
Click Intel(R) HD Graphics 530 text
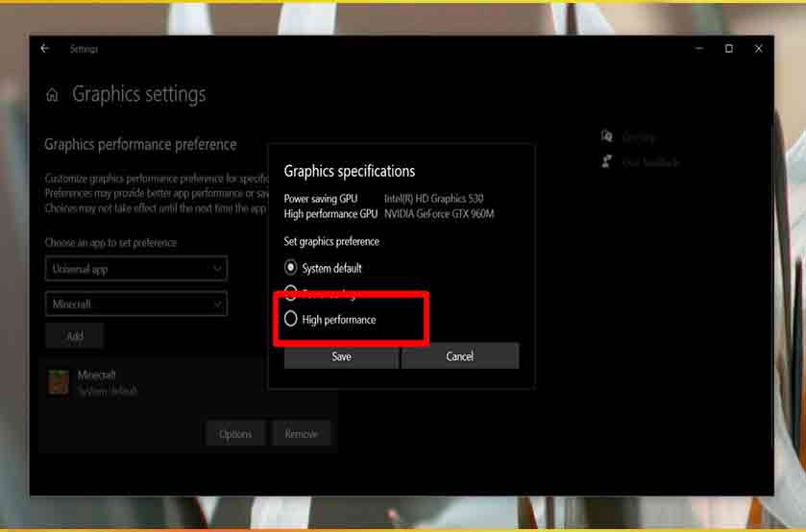click(x=434, y=199)
